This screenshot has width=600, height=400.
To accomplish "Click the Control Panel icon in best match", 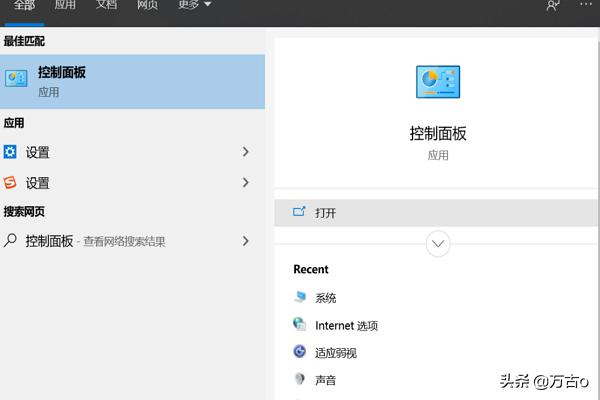I will pos(16,80).
